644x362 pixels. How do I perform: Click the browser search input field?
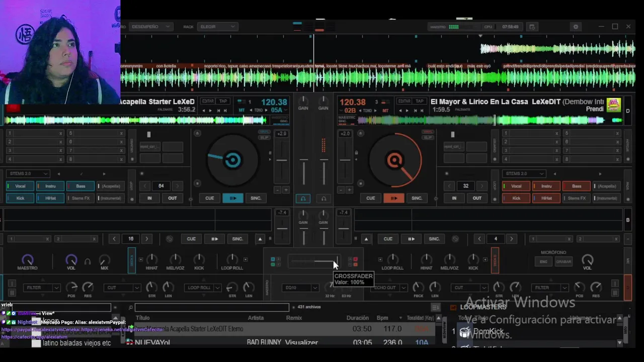click(x=212, y=307)
